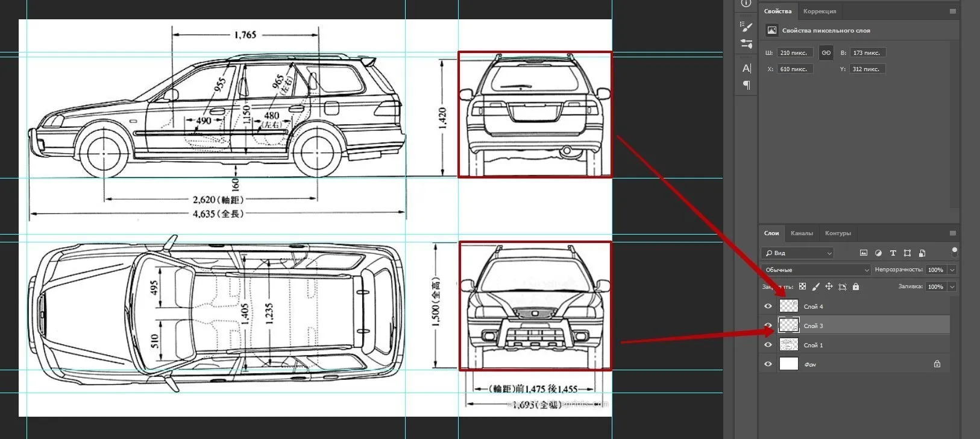
Task: Switch to the Коррекция tab
Action: pos(819,11)
